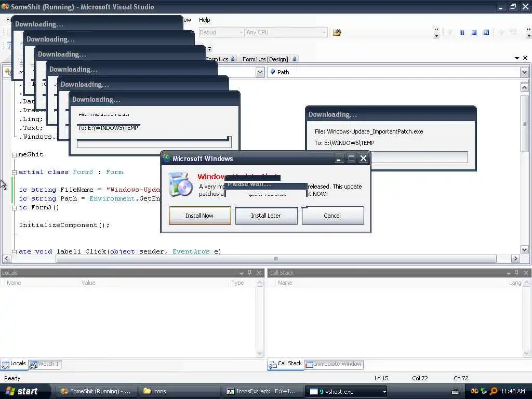Close the Call Stack panel with its X
This screenshot has height=399, width=532.
(526, 273)
